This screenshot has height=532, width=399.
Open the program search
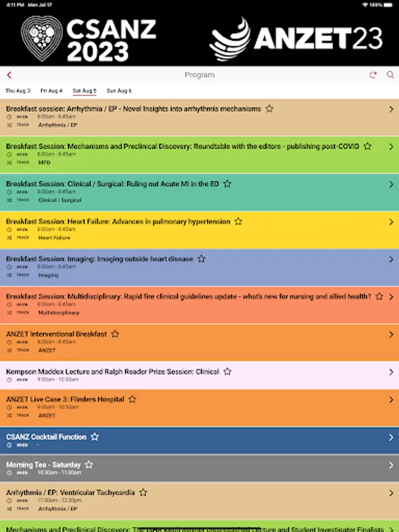click(x=391, y=74)
